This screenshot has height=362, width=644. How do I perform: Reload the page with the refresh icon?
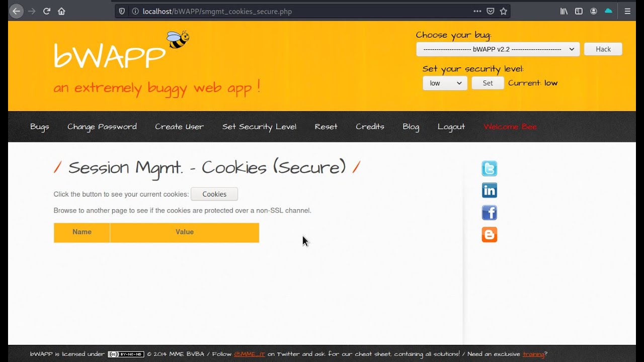click(47, 11)
